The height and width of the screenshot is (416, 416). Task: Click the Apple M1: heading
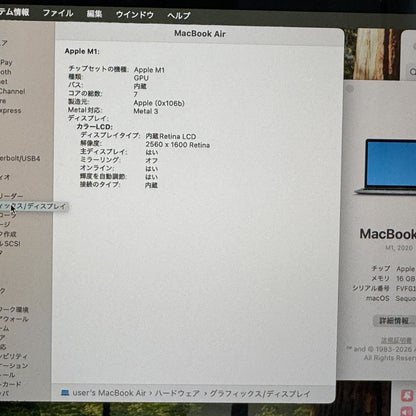tap(82, 51)
